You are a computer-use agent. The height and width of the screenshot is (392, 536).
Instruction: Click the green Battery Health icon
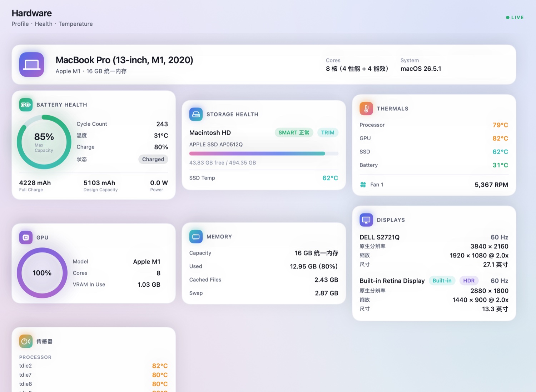tap(26, 105)
